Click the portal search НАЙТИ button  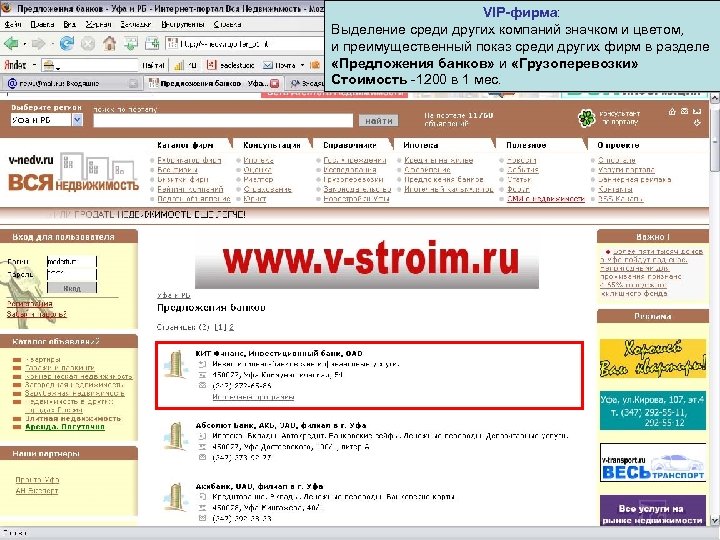click(378, 121)
